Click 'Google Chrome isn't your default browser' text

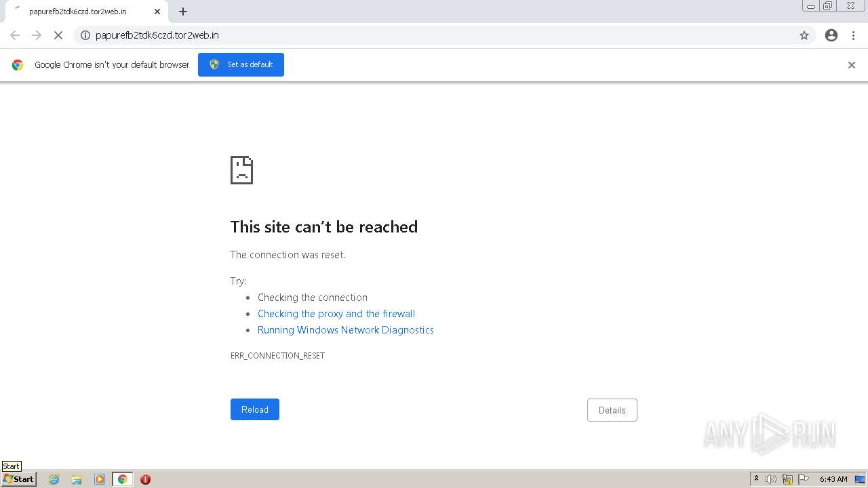pos(112,65)
